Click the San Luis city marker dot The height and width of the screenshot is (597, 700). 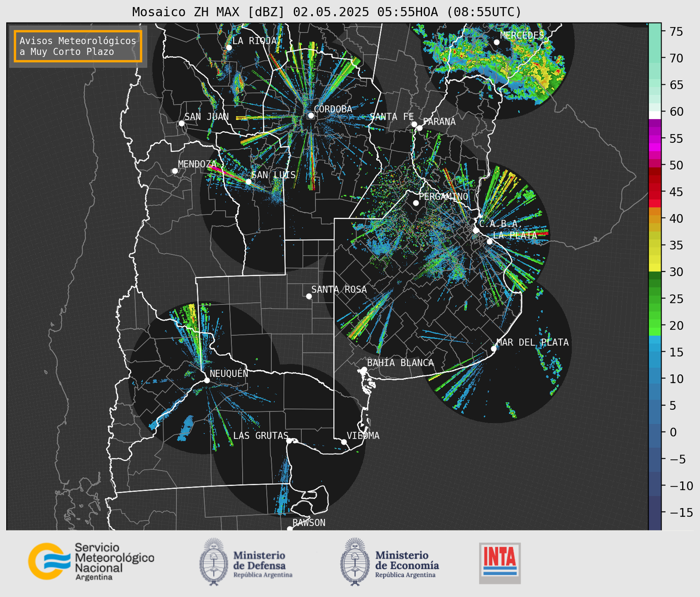(x=248, y=181)
